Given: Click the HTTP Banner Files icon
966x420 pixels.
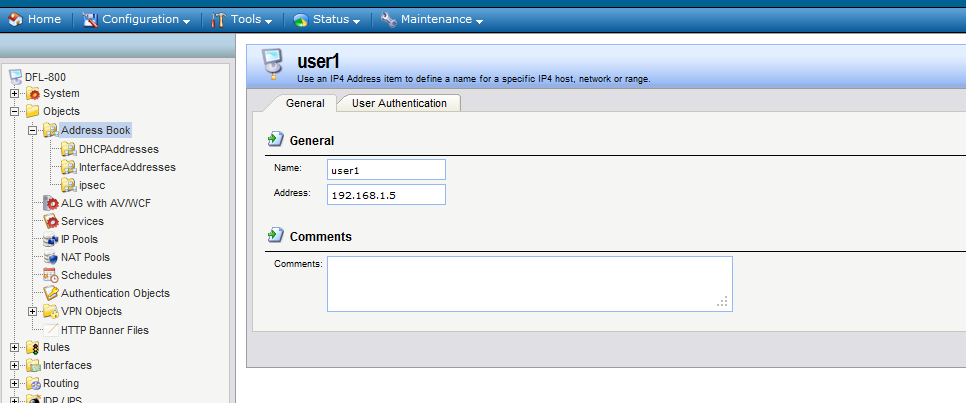Looking at the screenshot, I should point(51,329).
